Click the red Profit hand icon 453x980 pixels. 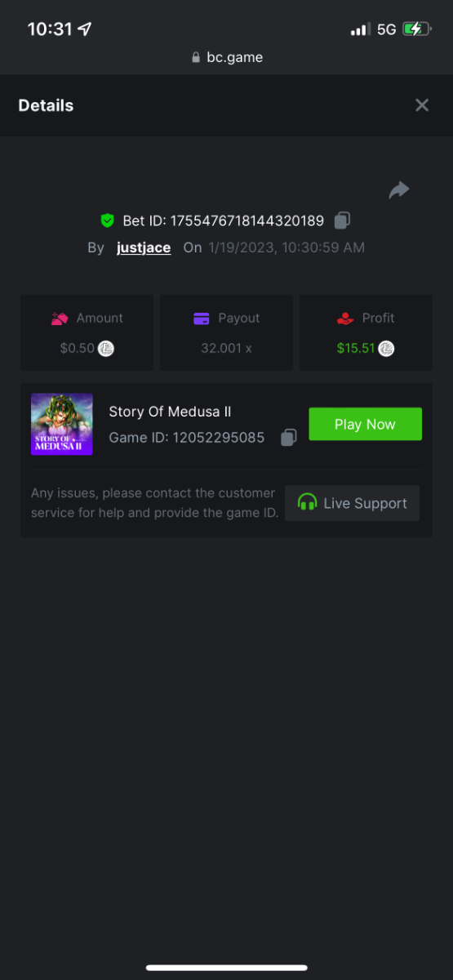point(345,318)
